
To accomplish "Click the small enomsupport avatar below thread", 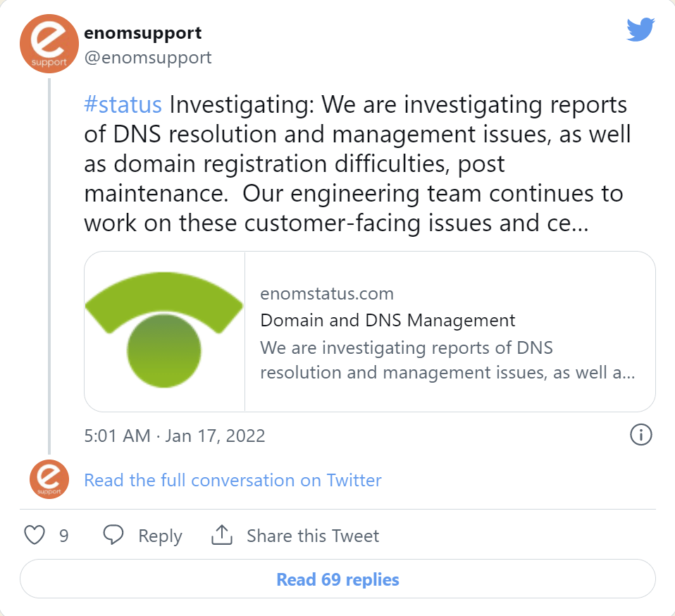I will coord(49,479).
